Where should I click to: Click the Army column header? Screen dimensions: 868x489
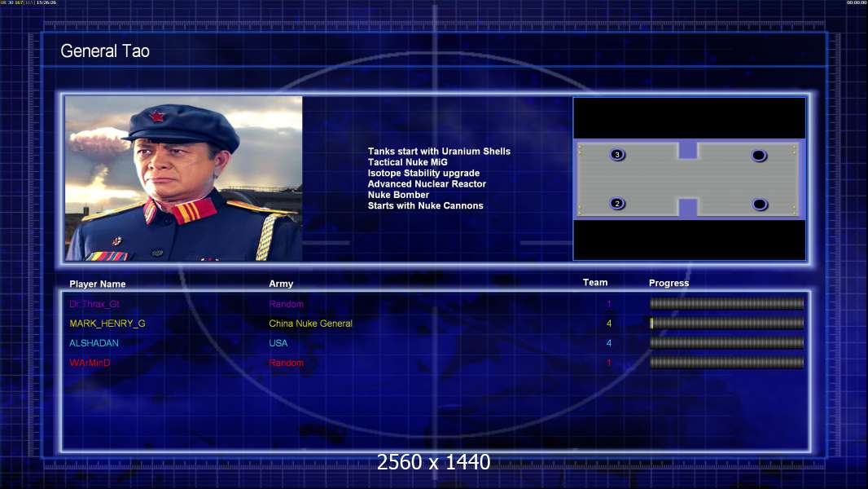pos(281,284)
